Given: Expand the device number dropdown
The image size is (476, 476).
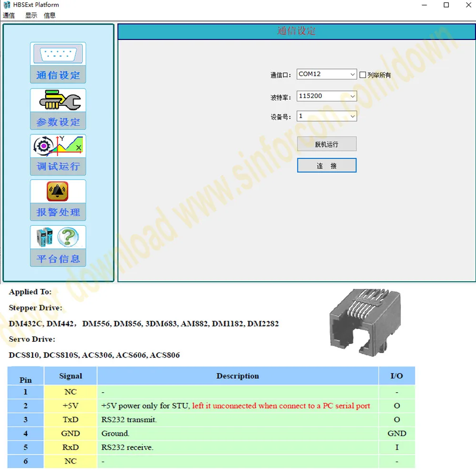Looking at the screenshot, I should coord(352,116).
